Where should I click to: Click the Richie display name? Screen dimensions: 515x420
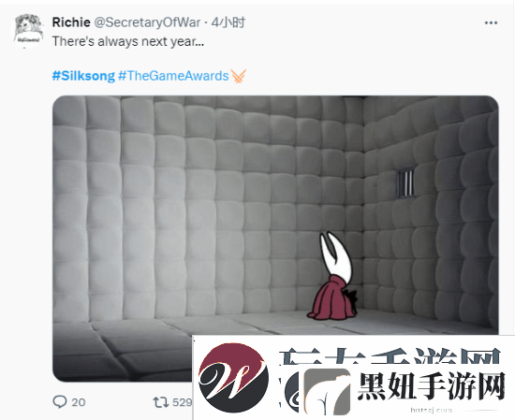71,22
